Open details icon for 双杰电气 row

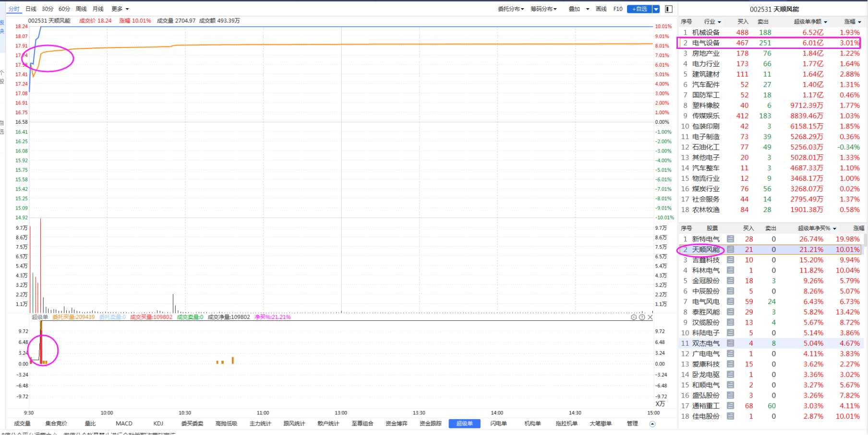tap(730, 343)
